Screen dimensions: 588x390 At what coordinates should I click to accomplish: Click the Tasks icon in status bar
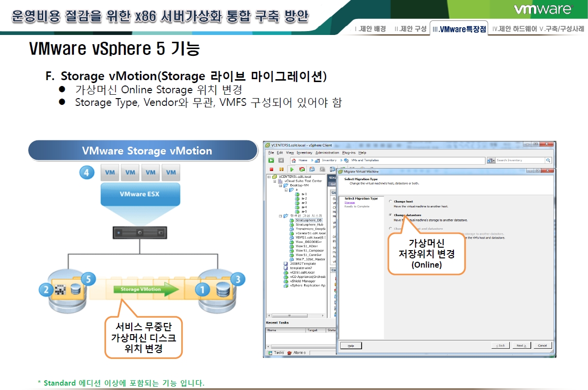point(270,353)
